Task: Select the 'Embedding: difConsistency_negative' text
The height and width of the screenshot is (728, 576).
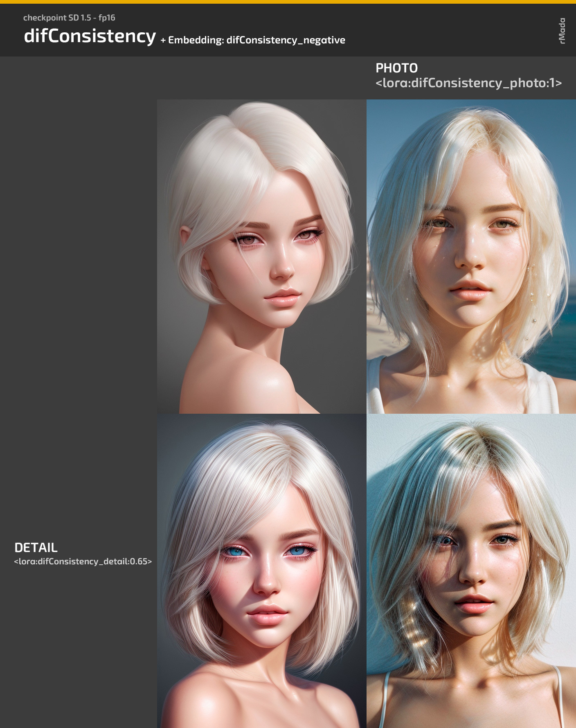Action: tap(256, 40)
